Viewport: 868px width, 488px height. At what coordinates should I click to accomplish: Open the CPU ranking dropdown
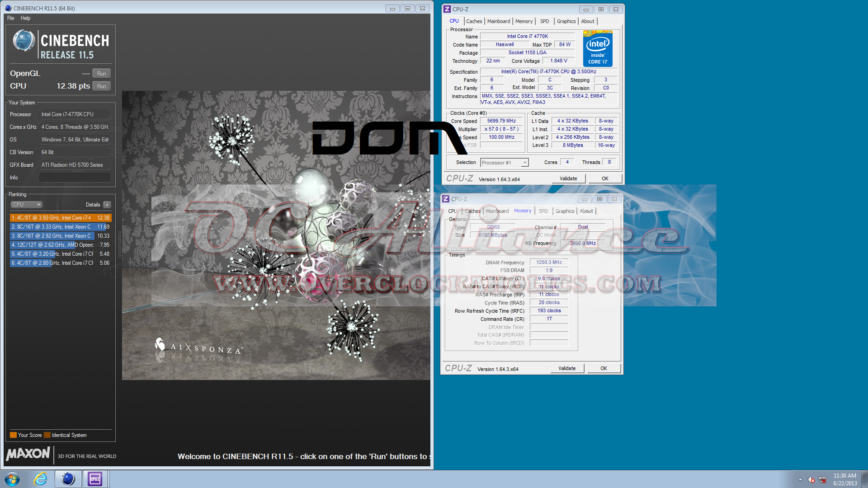coord(26,205)
